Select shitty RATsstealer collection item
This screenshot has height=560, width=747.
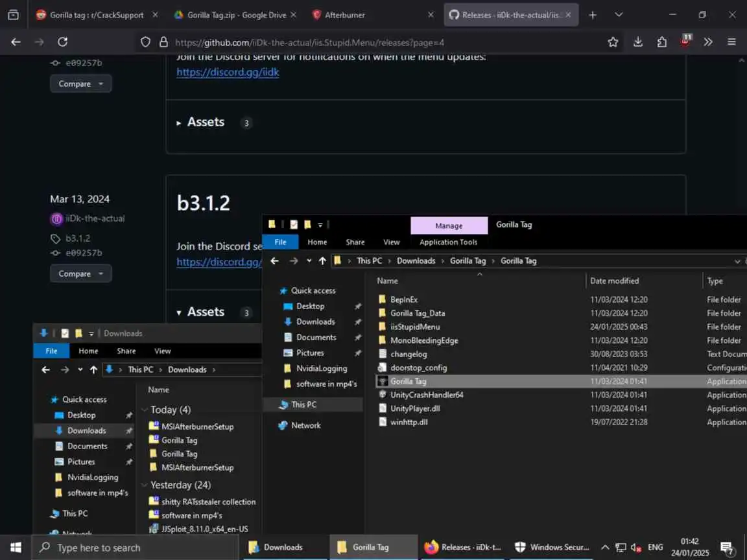(x=208, y=502)
